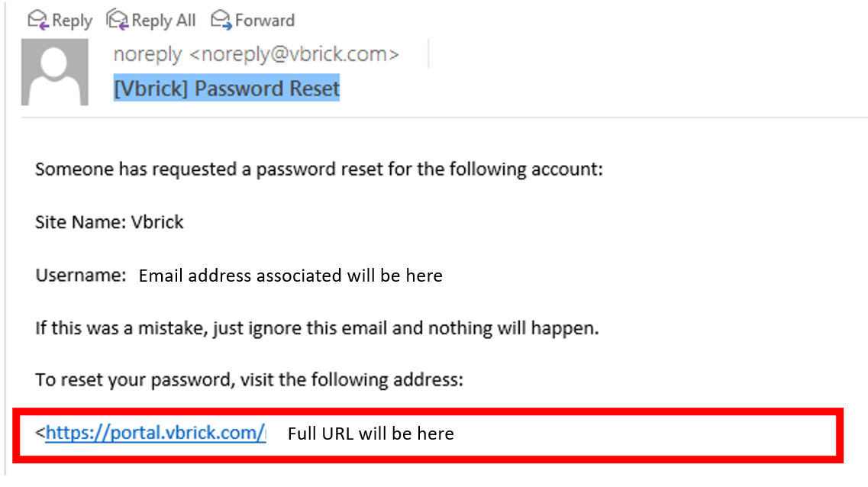Select the Forward text label
The image size is (868, 487).
[x=265, y=21]
